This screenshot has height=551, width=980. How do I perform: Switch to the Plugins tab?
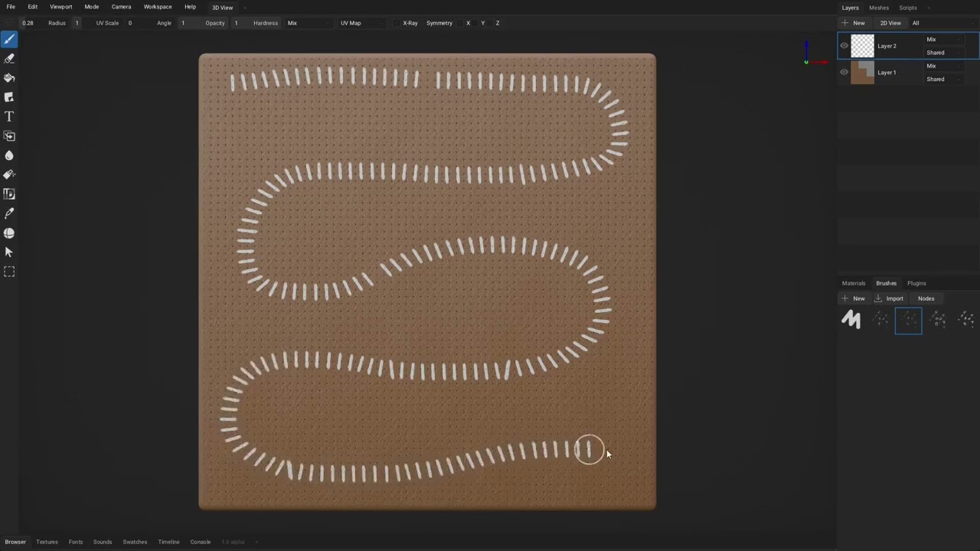(916, 283)
